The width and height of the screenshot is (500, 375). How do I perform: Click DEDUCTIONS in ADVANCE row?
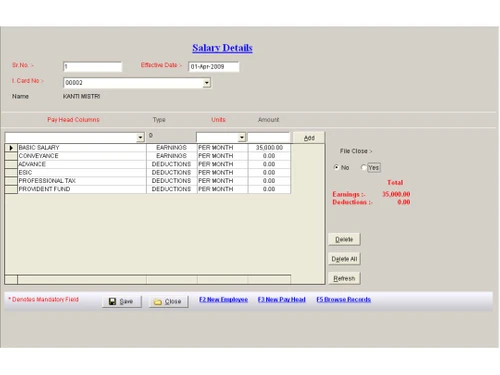tap(171, 164)
